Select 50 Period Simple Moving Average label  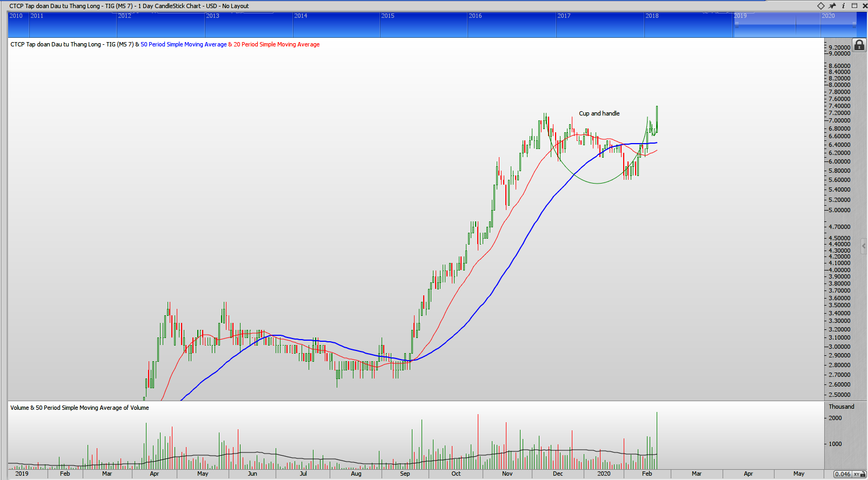184,45
